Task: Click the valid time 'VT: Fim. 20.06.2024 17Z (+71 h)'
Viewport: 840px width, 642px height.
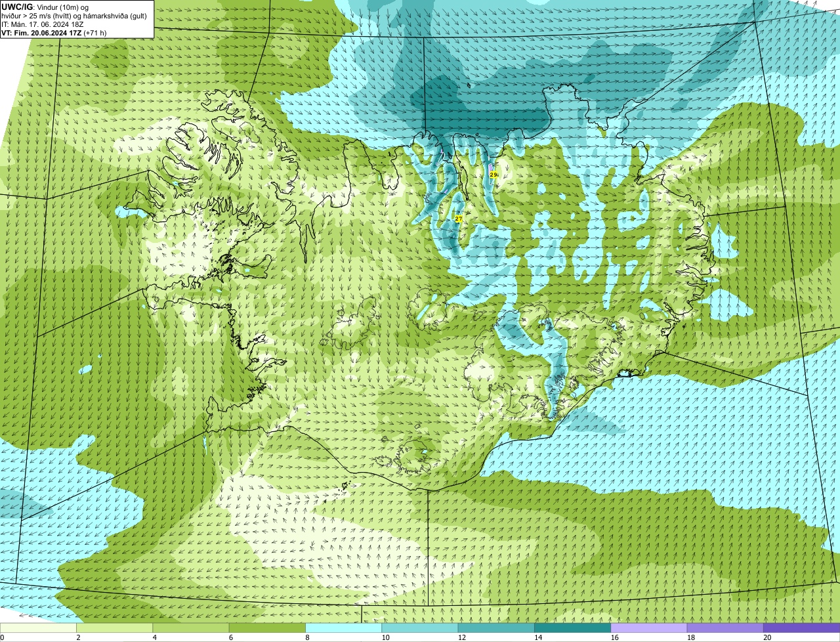Action: 54,33
